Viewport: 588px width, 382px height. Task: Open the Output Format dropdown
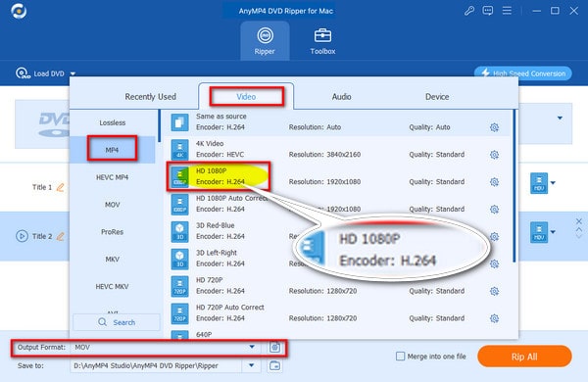(x=252, y=347)
